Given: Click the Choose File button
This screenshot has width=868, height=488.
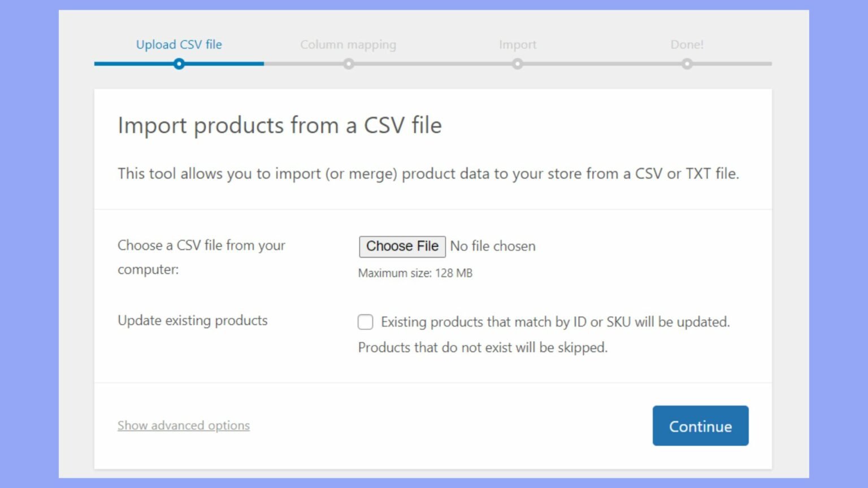Looking at the screenshot, I should (402, 246).
